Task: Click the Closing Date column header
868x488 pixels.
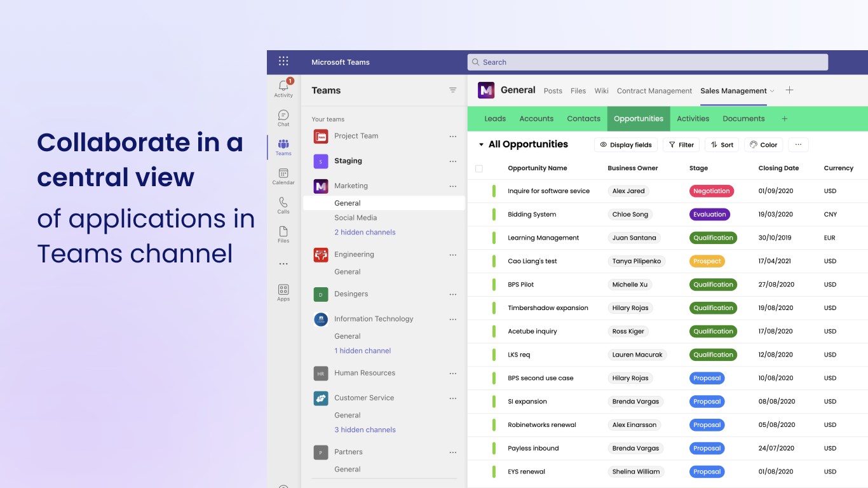Action: (778, 168)
